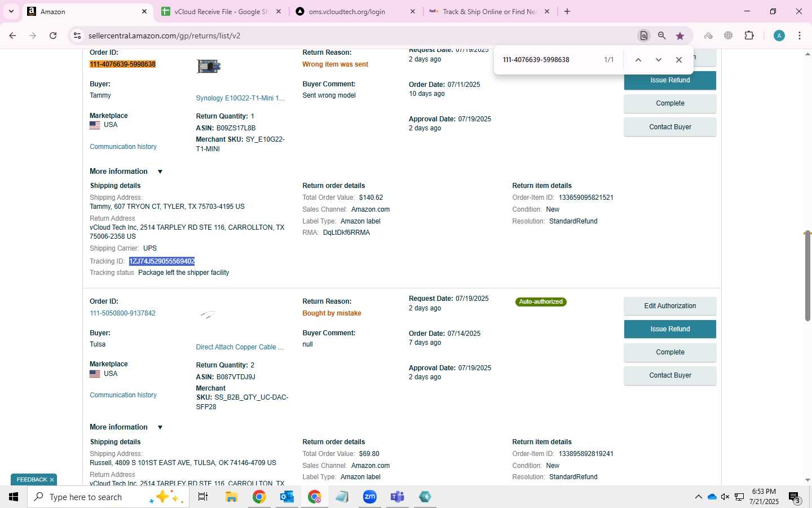The width and height of the screenshot is (812, 508).
Task: Open order 111-4076639-5998638 link
Action: [x=122, y=64]
